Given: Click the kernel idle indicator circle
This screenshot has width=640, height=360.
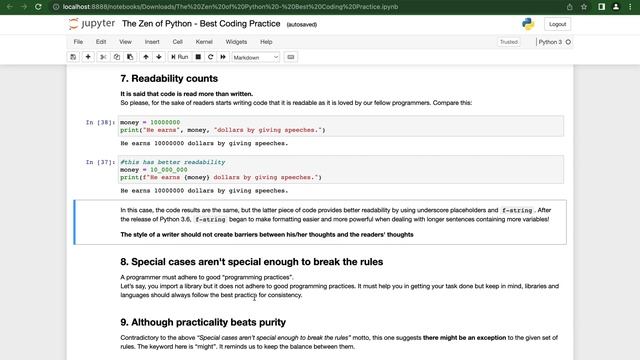Looking at the screenshot, I should click(x=568, y=42).
